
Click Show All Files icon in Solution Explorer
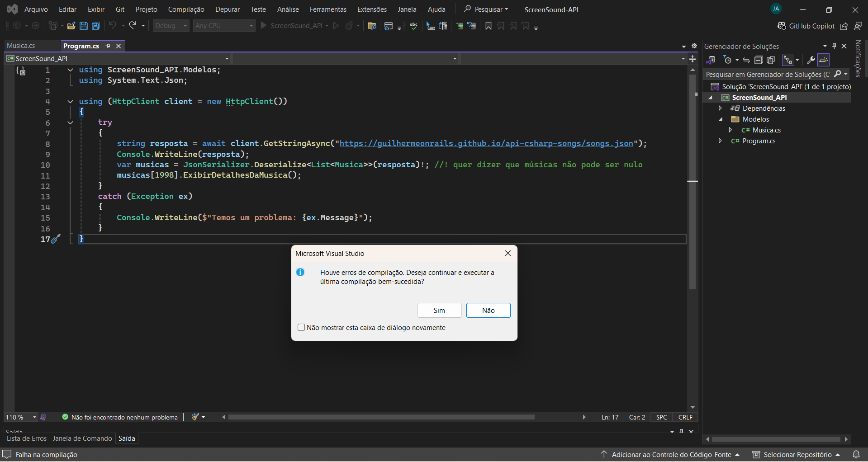(771, 60)
